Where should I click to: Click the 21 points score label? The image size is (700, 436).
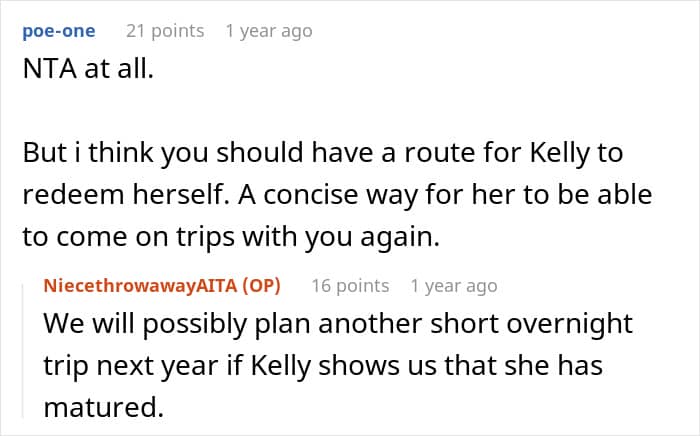click(165, 31)
